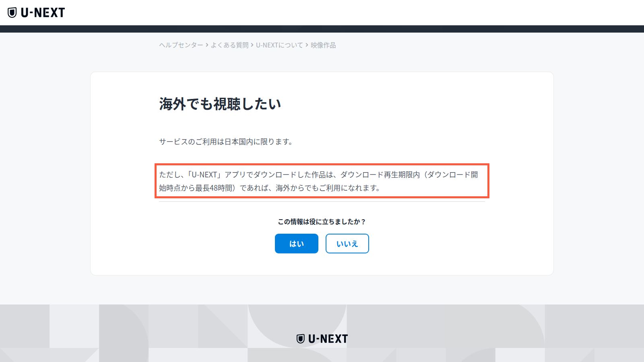
Task: Select the 映像作品 breadcrumb link
Action: click(x=323, y=45)
